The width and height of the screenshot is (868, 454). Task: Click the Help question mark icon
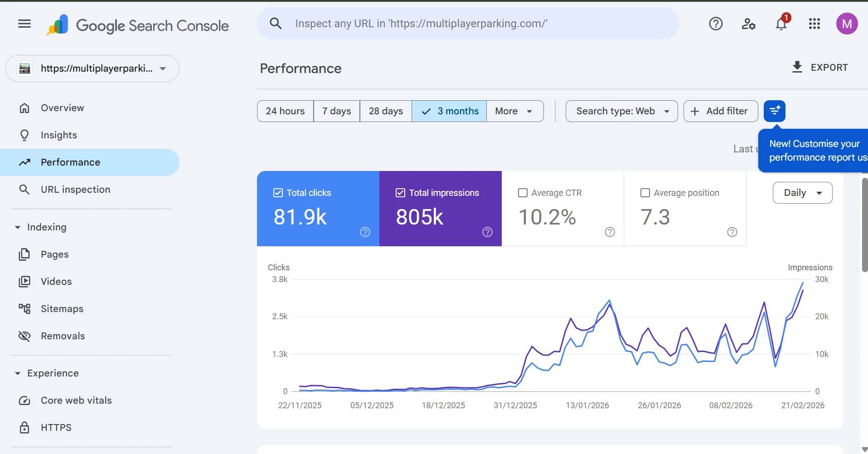(716, 24)
